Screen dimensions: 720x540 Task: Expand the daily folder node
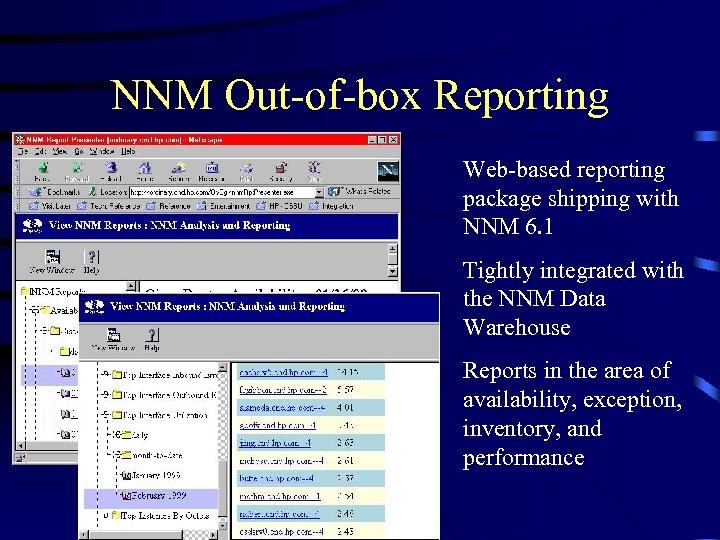pos(117,434)
